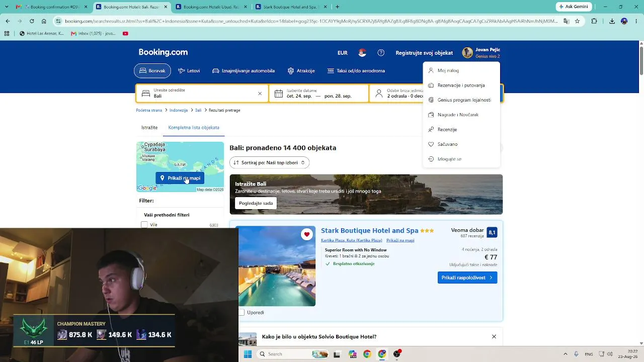Open Moj nalog in account menu
644x362 pixels.
coord(462,70)
